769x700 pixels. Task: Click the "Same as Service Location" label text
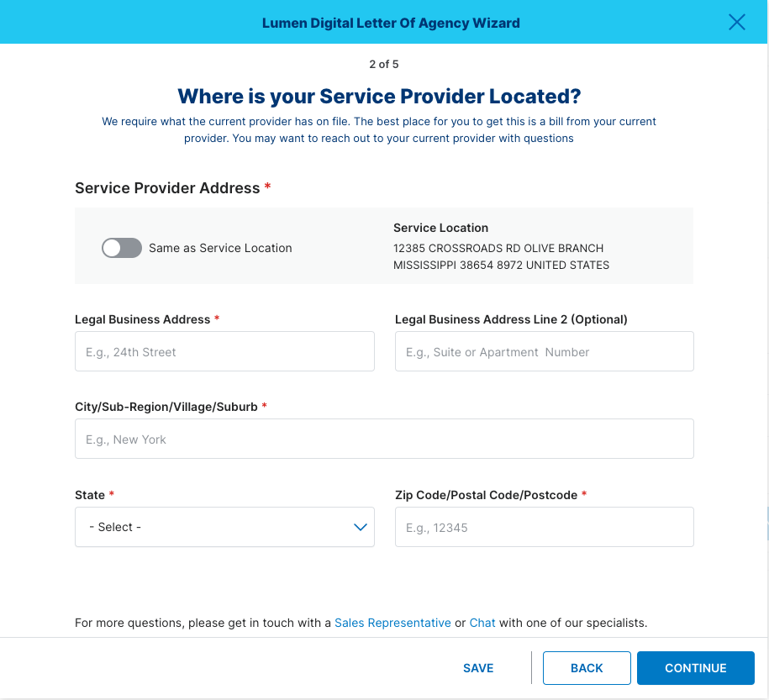[x=220, y=248]
